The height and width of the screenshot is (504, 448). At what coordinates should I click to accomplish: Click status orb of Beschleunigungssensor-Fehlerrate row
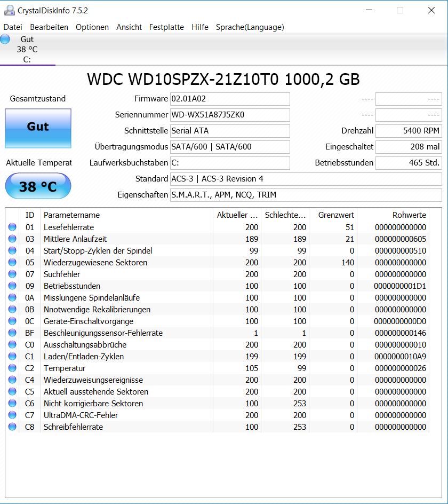pyautogui.click(x=12, y=333)
